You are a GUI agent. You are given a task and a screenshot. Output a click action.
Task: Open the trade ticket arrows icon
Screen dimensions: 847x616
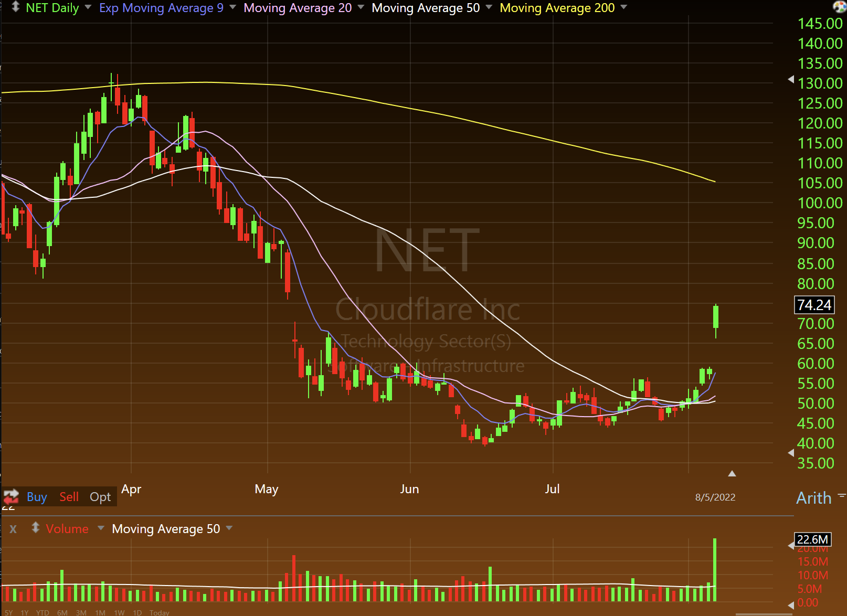[11, 496]
